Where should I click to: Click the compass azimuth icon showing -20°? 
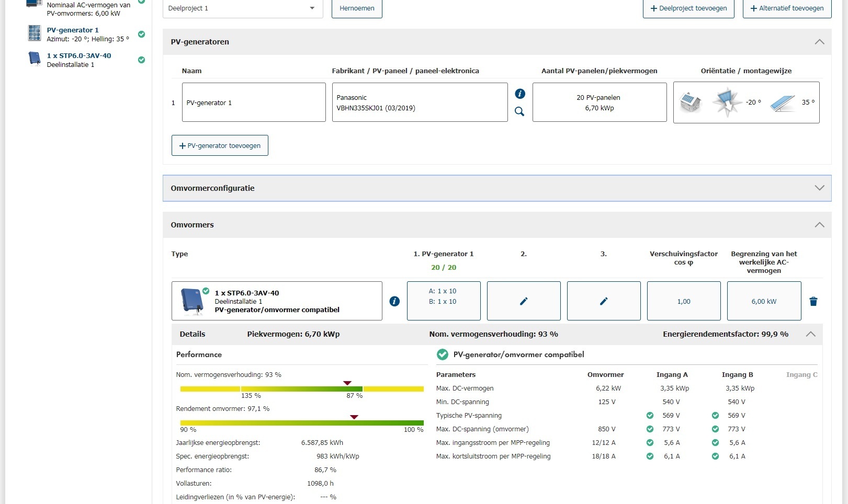(727, 102)
